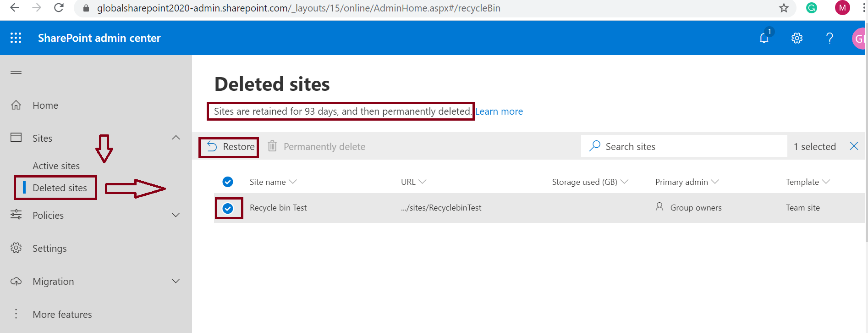
Task: Click the page vertical scrollbar
Action: point(866,133)
